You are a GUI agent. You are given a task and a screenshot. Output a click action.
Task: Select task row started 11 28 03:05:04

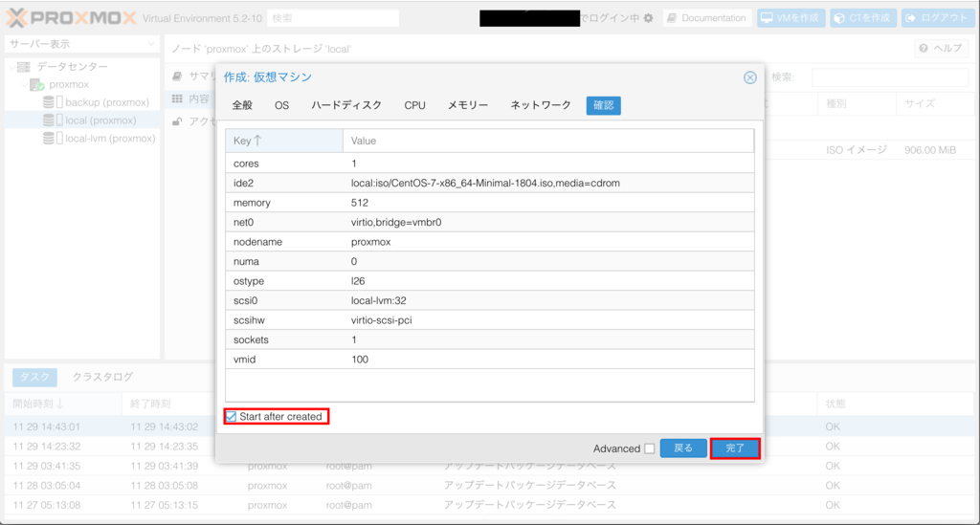coord(489,486)
